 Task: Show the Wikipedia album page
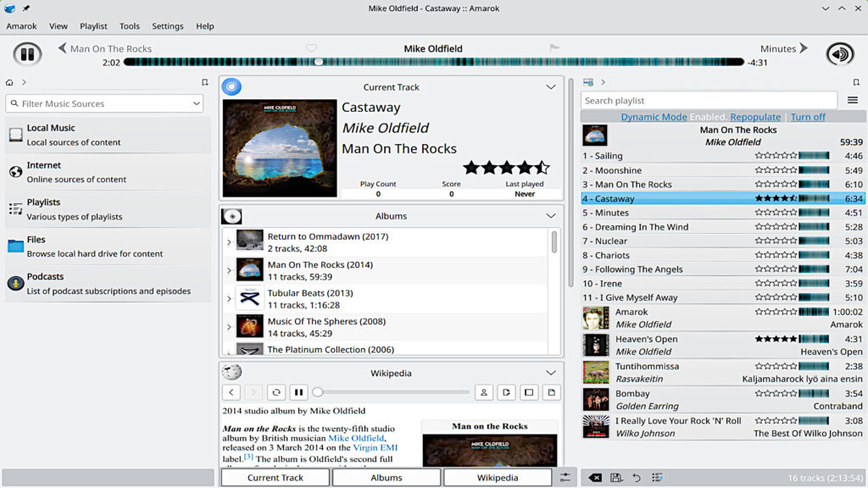529,392
